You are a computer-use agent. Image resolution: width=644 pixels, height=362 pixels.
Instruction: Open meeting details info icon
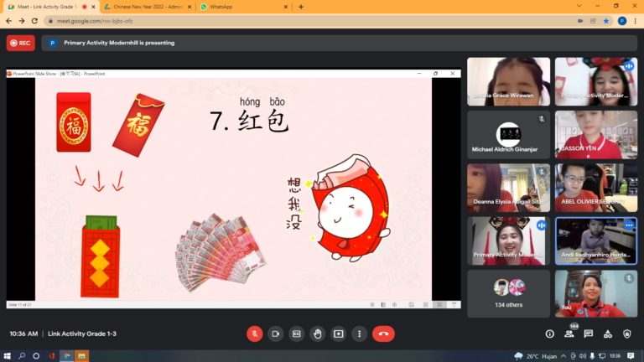tap(550, 334)
